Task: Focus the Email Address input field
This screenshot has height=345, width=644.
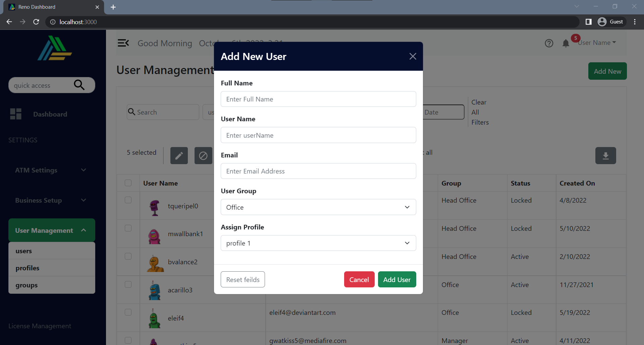Action: [x=318, y=171]
